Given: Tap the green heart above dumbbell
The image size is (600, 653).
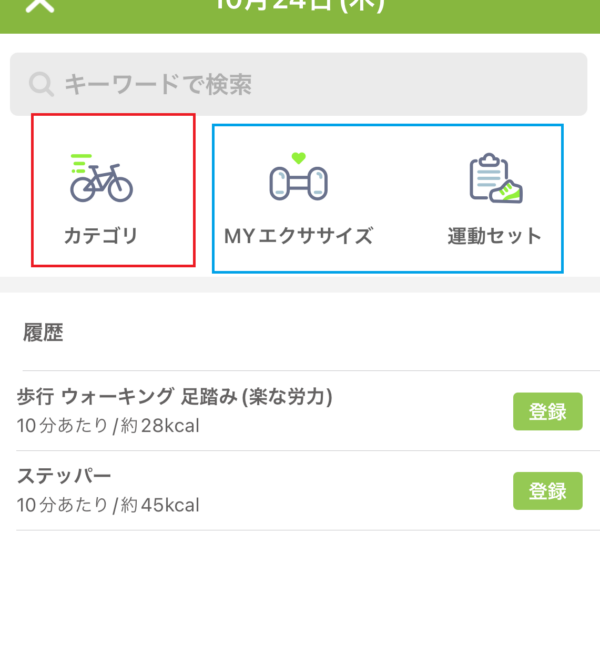Looking at the screenshot, I should (299, 158).
